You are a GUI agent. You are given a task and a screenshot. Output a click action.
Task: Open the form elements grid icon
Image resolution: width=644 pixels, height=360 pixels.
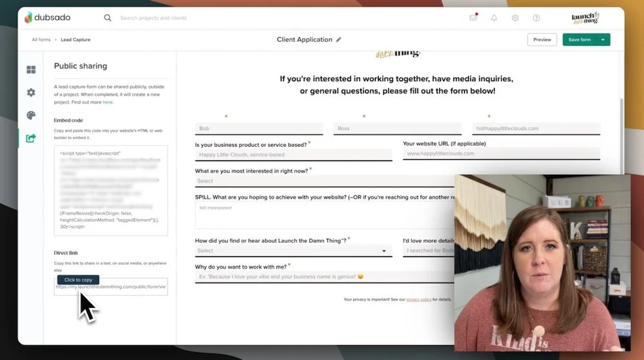click(x=31, y=70)
